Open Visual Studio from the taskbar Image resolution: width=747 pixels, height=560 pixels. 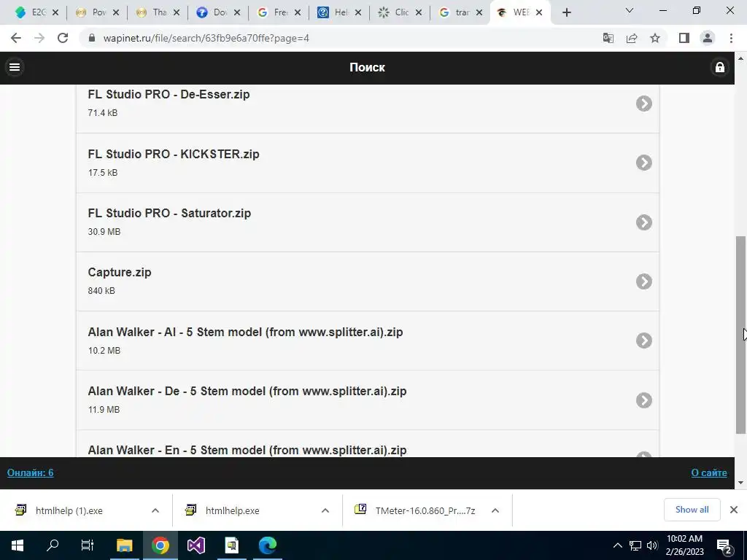click(196, 545)
